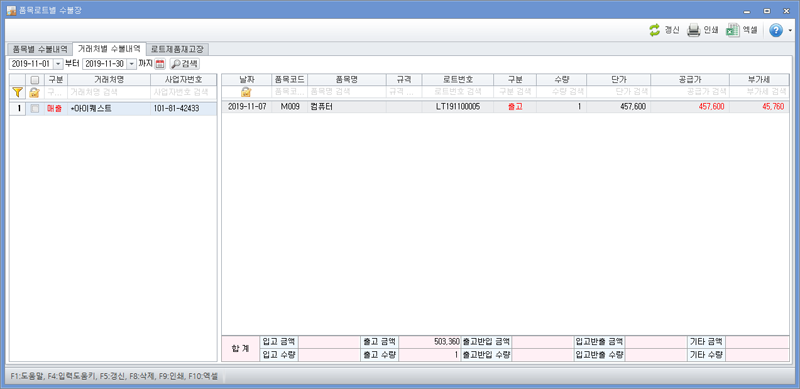
Task: Click the lock icon in left filter row
Action: (34, 92)
